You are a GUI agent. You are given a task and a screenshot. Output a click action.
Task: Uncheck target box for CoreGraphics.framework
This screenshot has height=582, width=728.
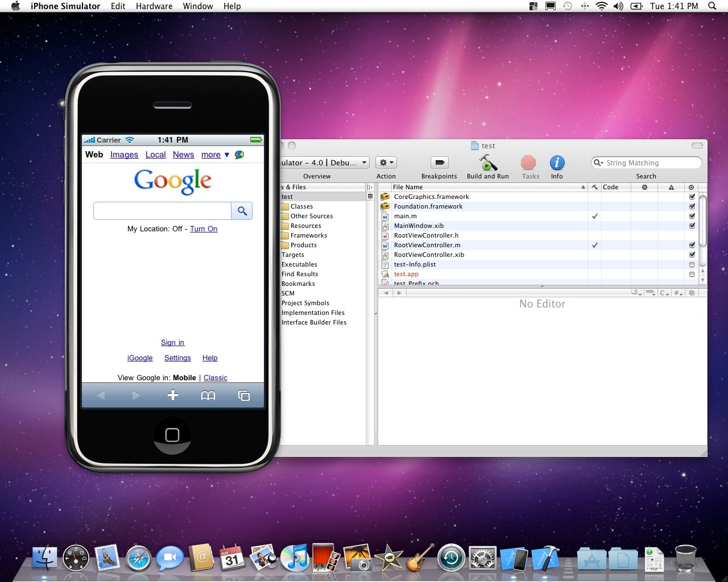click(692, 197)
